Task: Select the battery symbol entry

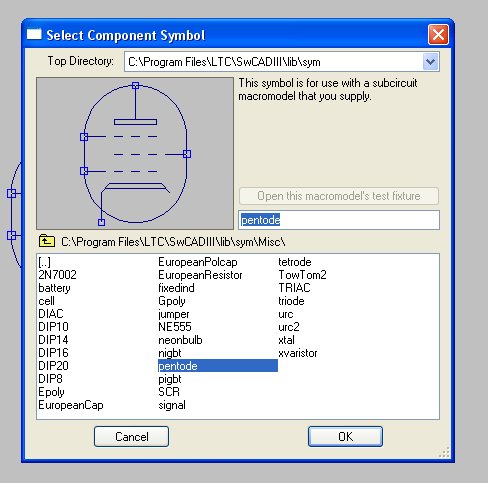Action: click(x=54, y=288)
